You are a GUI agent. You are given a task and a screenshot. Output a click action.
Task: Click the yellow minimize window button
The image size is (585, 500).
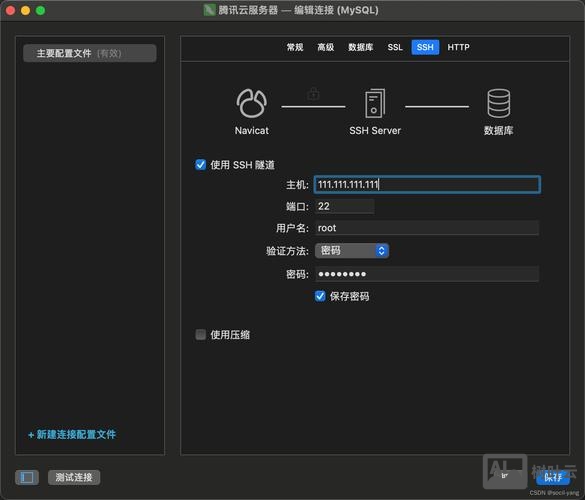point(25,10)
